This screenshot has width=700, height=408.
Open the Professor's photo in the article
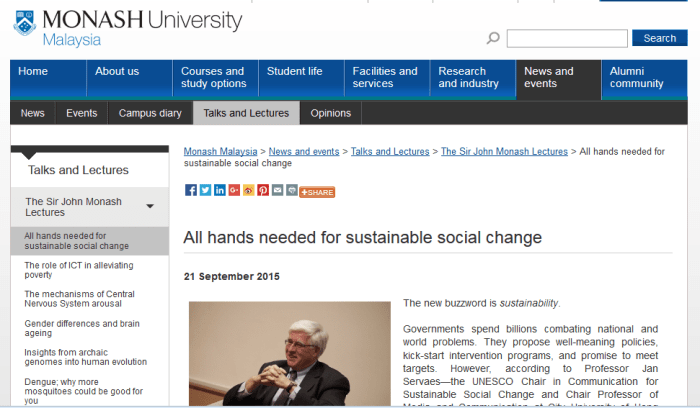289,355
